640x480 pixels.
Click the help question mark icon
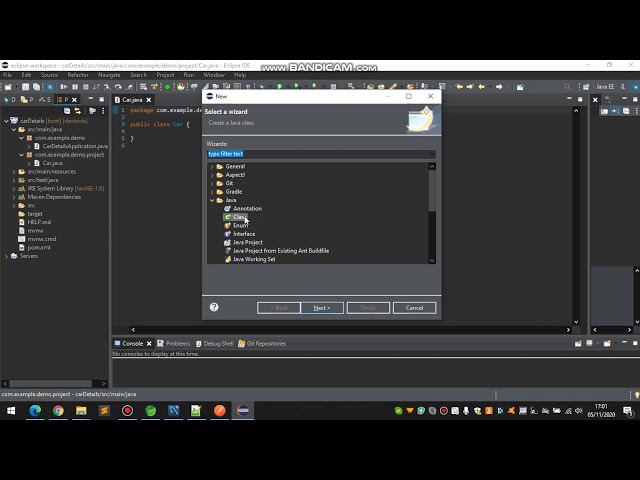point(214,307)
